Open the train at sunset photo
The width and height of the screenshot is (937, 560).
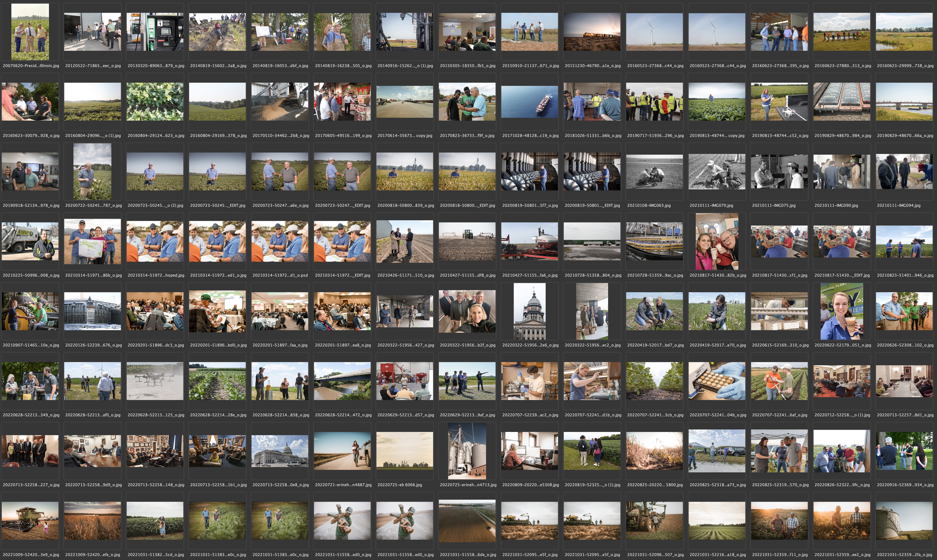(x=591, y=32)
